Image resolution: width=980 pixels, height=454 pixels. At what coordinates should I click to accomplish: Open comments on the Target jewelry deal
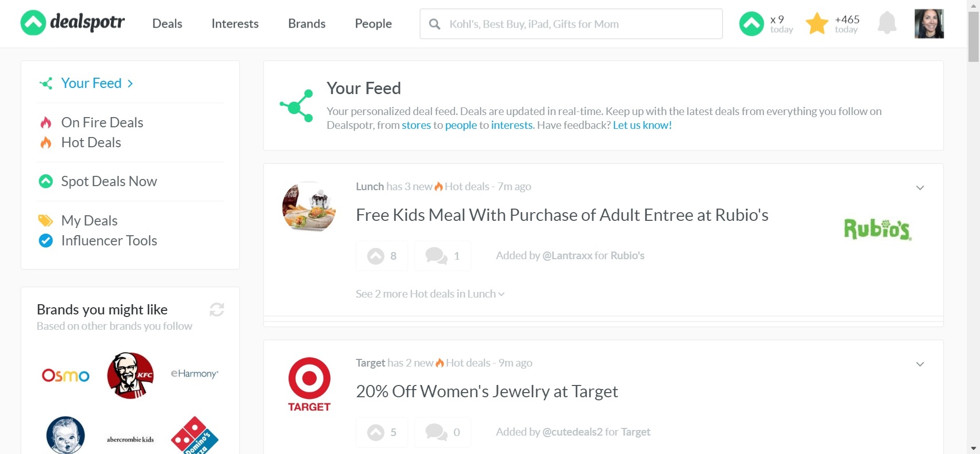[x=442, y=432]
